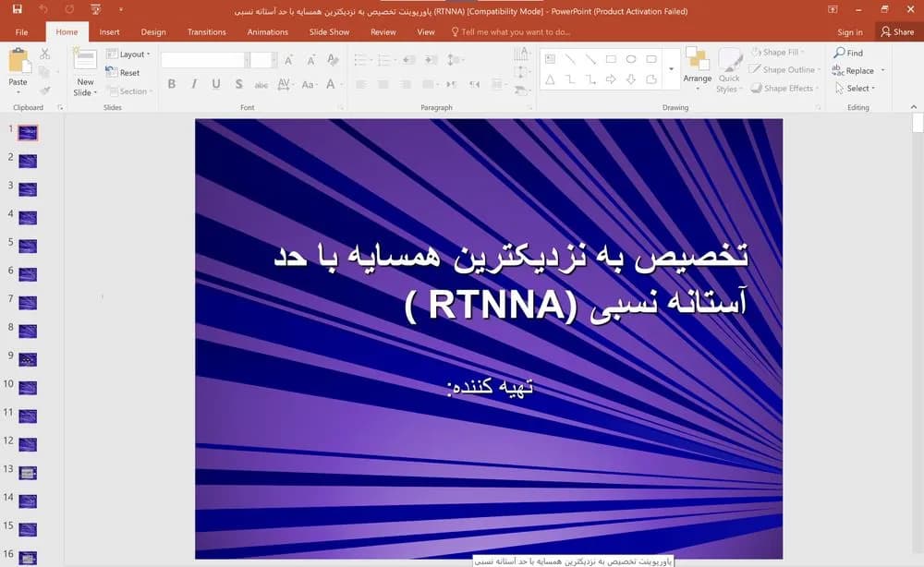Switch to the Animations tab
This screenshot has width=924, height=567.
point(268,31)
